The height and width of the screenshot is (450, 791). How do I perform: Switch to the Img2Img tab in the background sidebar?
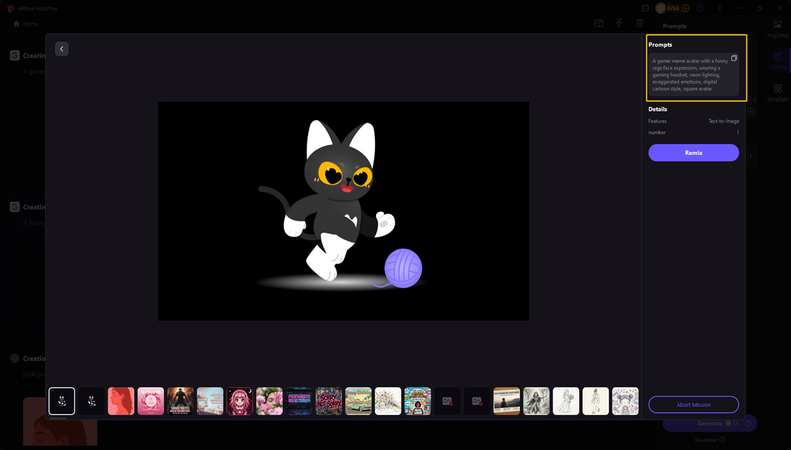click(x=777, y=29)
